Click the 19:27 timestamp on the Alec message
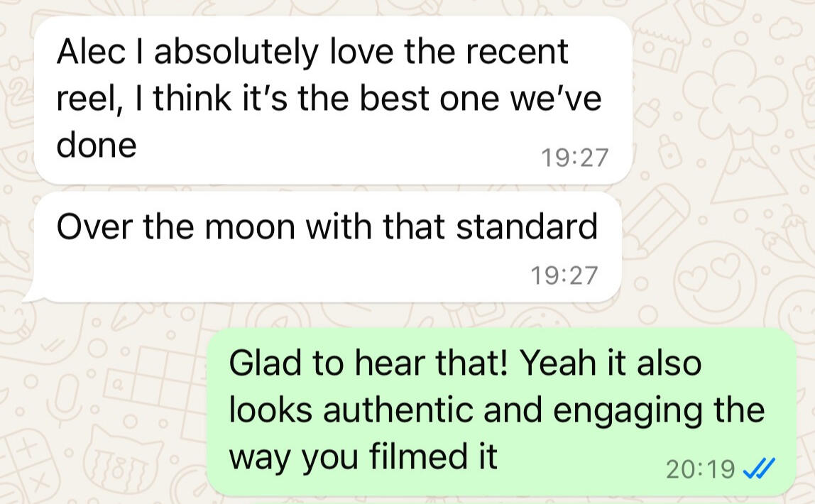Image resolution: width=815 pixels, height=504 pixels. [574, 158]
